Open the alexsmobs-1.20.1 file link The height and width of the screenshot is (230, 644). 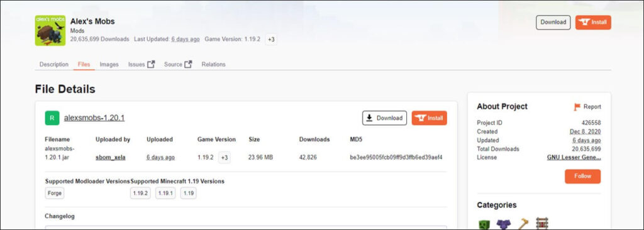coord(94,118)
